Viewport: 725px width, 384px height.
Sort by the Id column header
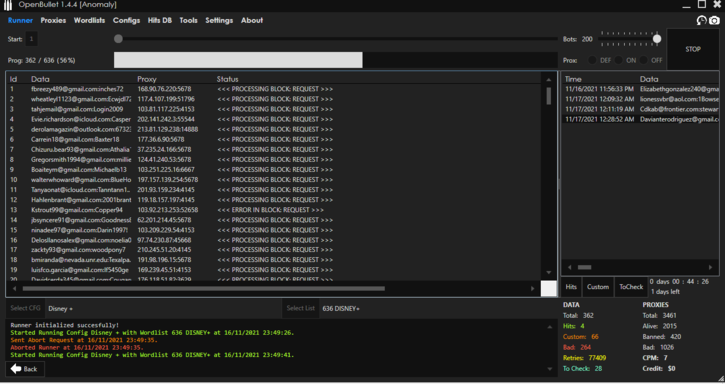pos(13,79)
